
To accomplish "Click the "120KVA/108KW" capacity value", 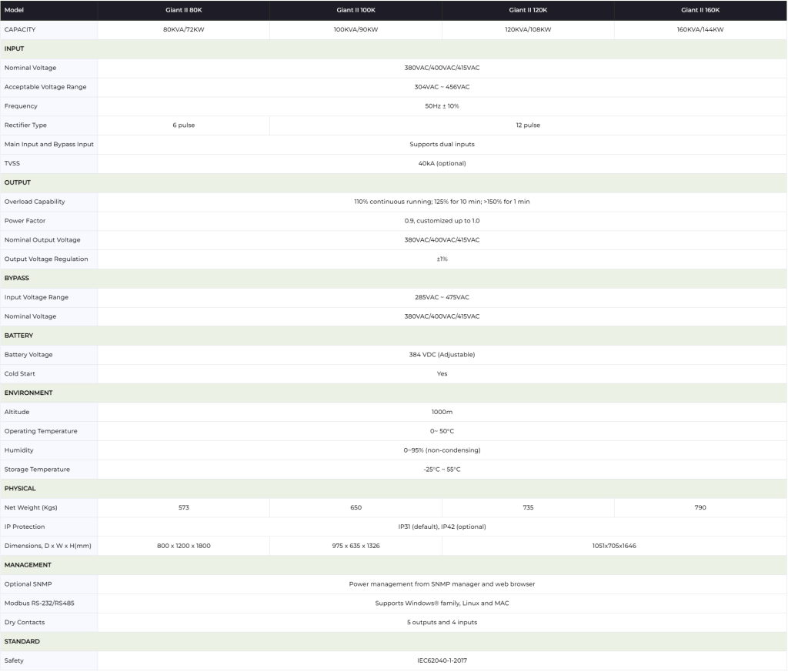I will coord(528,30).
